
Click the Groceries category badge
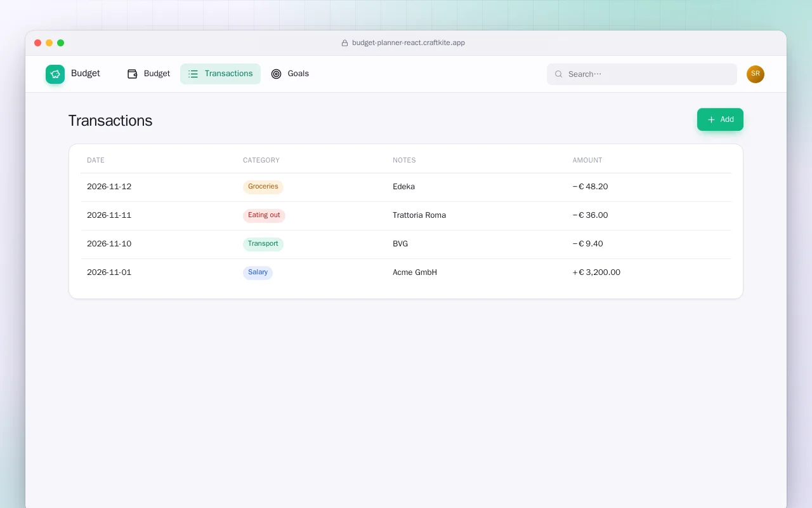(263, 187)
